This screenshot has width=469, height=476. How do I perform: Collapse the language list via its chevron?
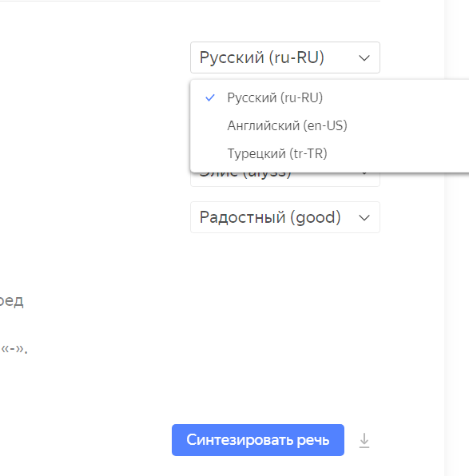364,58
